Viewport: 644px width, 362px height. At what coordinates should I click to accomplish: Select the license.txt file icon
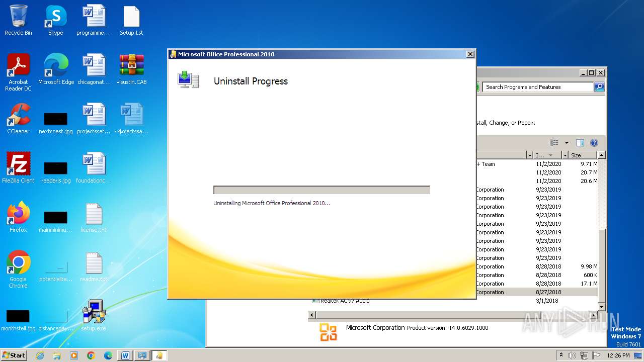[94, 217]
